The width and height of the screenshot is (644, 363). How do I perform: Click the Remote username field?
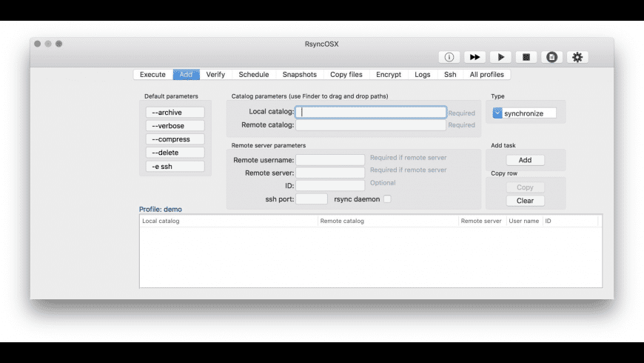click(x=330, y=160)
